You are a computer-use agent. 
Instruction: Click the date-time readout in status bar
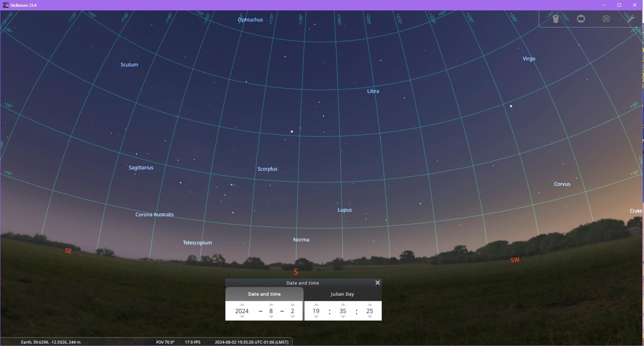[252, 342]
